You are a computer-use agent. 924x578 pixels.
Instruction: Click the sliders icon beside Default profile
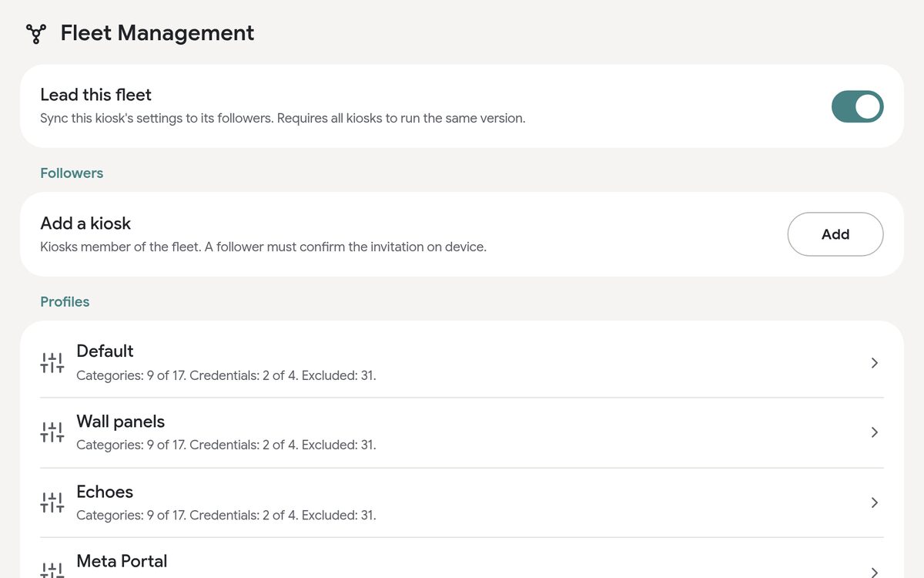52,363
